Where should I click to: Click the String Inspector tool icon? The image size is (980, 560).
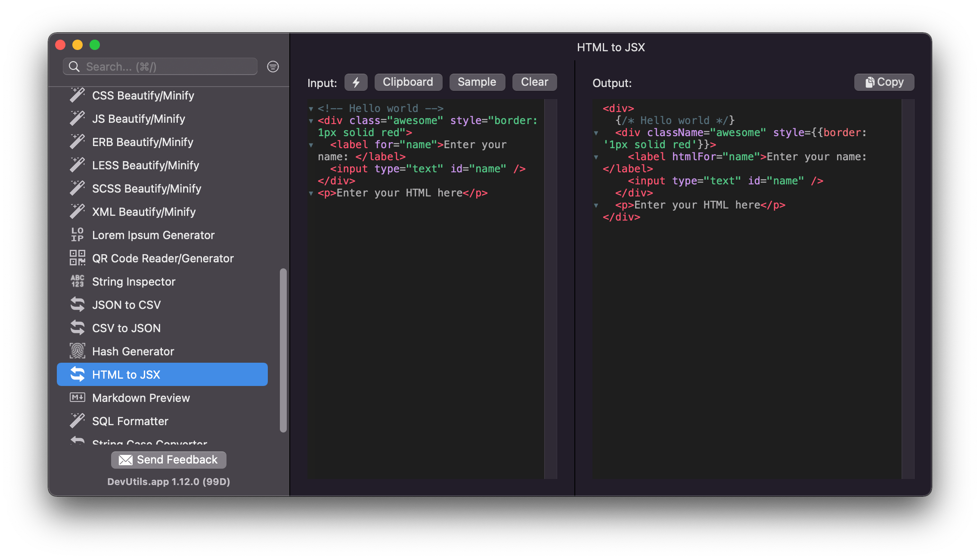[x=77, y=281]
